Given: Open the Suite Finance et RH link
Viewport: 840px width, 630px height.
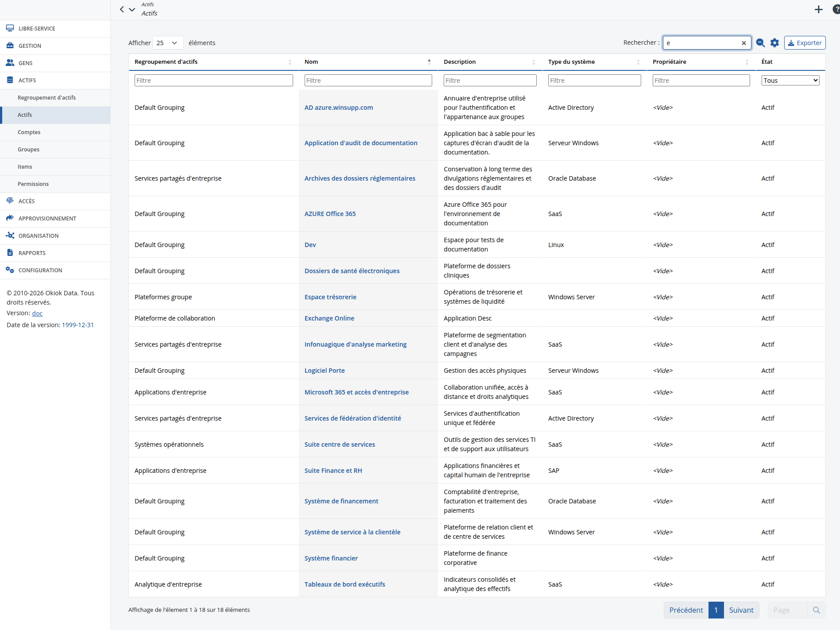Looking at the screenshot, I should pyautogui.click(x=333, y=471).
